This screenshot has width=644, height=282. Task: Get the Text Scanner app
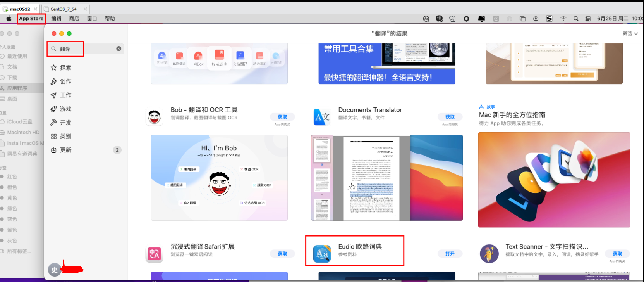617,254
